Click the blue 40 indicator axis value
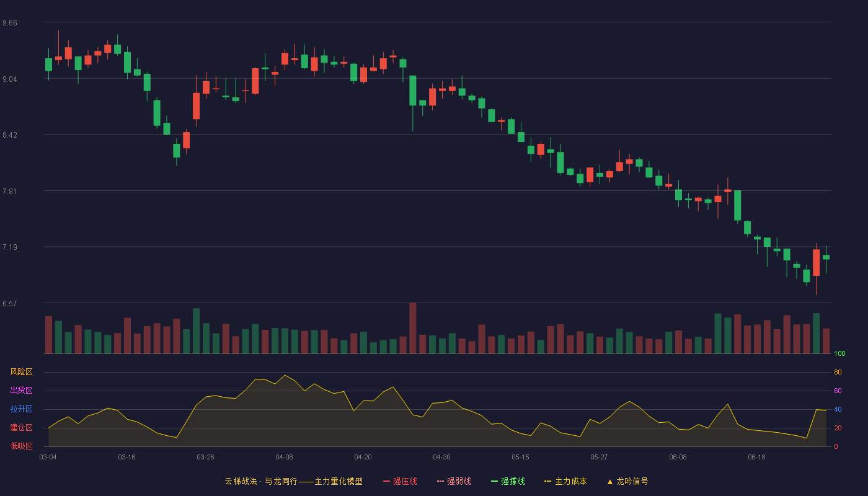This screenshot has height=496, width=868. click(x=838, y=409)
